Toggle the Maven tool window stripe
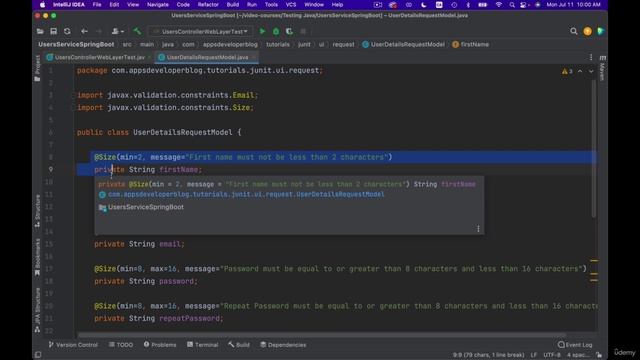The image size is (640, 360). (602, 68)
